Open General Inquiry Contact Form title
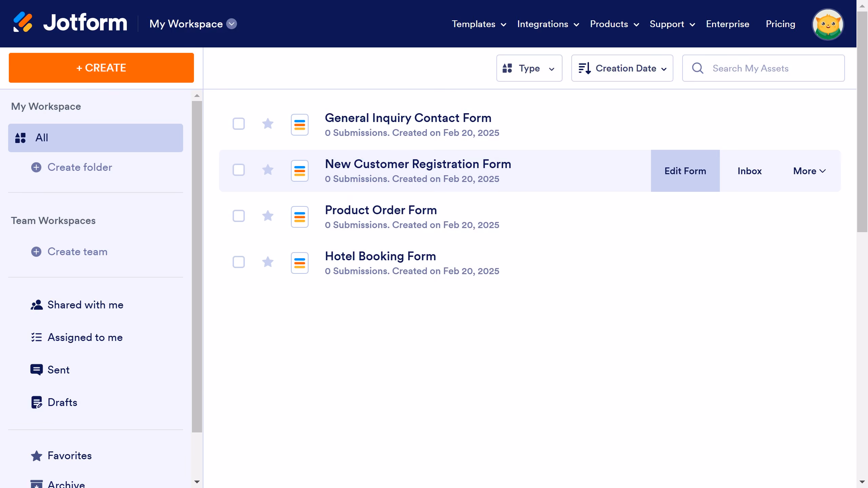This screenshot has width=868, height=488. 408,118
